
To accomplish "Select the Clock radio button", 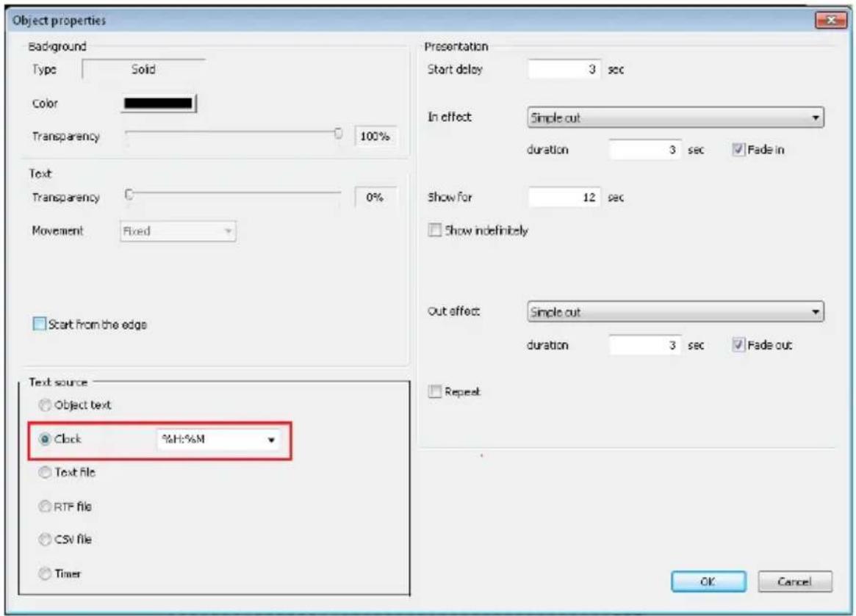I will (45, 439).
